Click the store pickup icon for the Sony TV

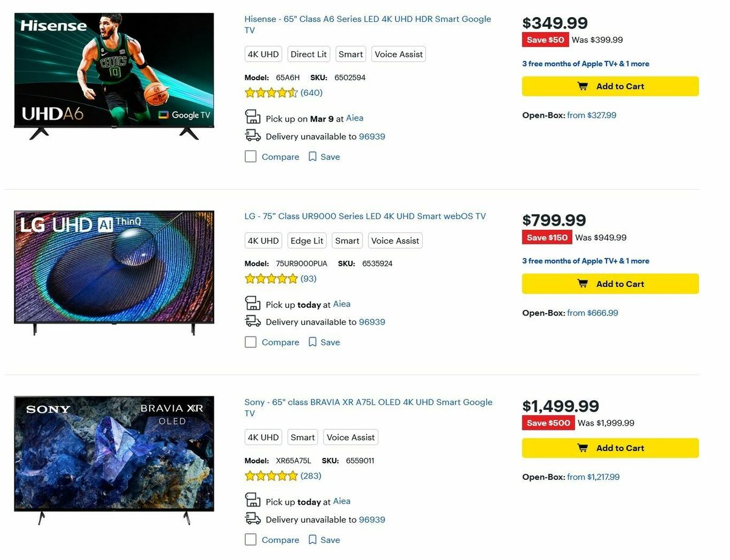pos(252,500)
